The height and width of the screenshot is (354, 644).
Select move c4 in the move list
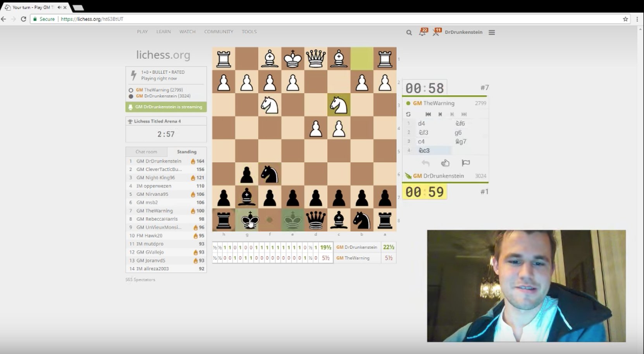[x=421, y=142]
